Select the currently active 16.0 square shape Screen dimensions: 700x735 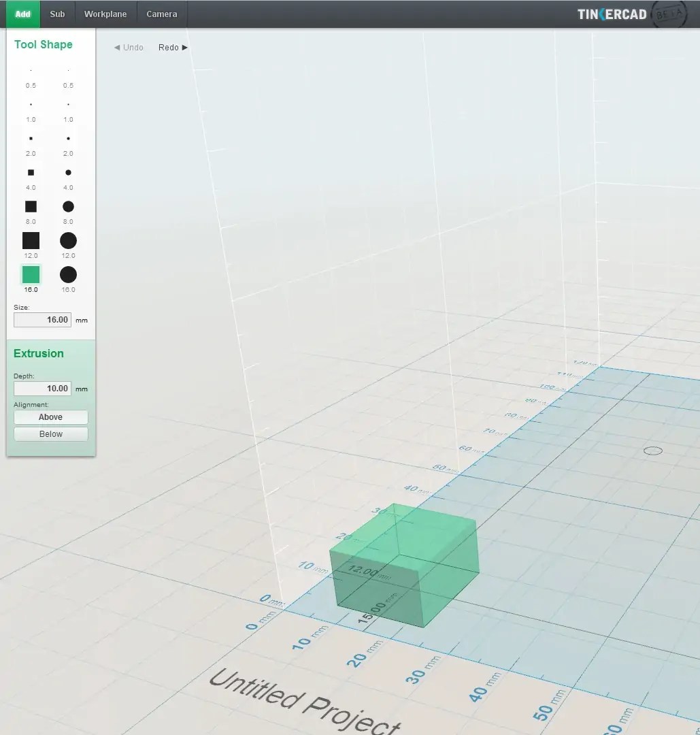tap(31, 274)
